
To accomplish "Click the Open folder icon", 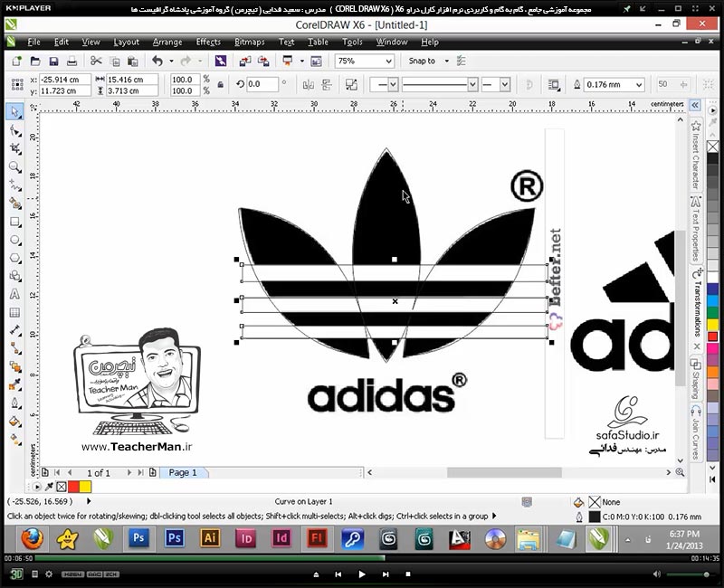I will tap(35, 61).
